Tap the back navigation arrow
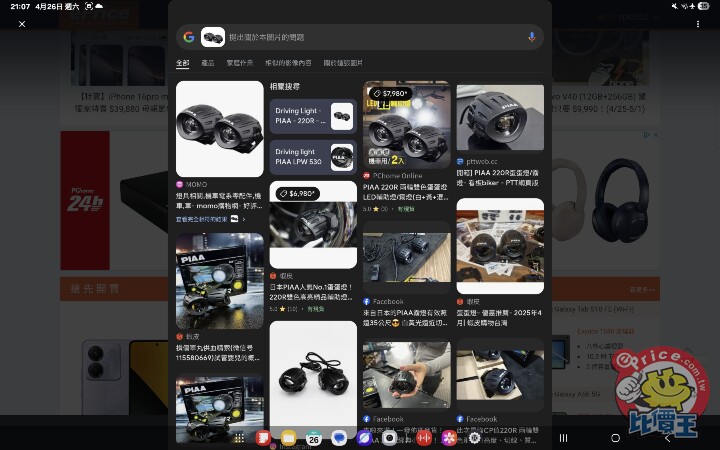720x450 pixels. pos(668,438)
